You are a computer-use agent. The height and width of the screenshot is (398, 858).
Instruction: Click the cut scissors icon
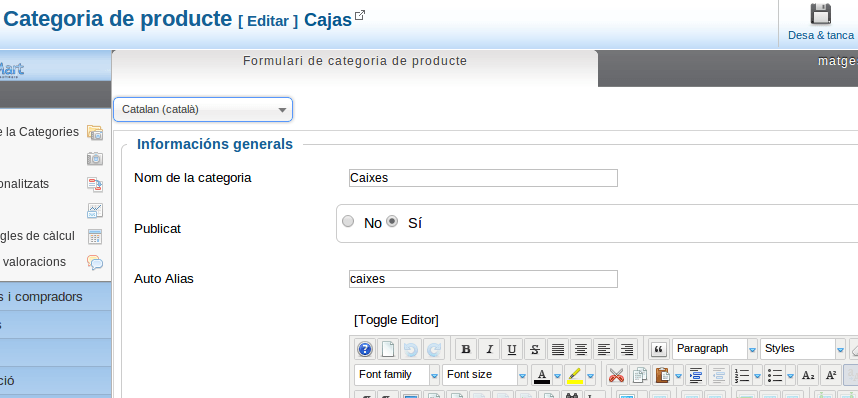[x=617, y=375]
